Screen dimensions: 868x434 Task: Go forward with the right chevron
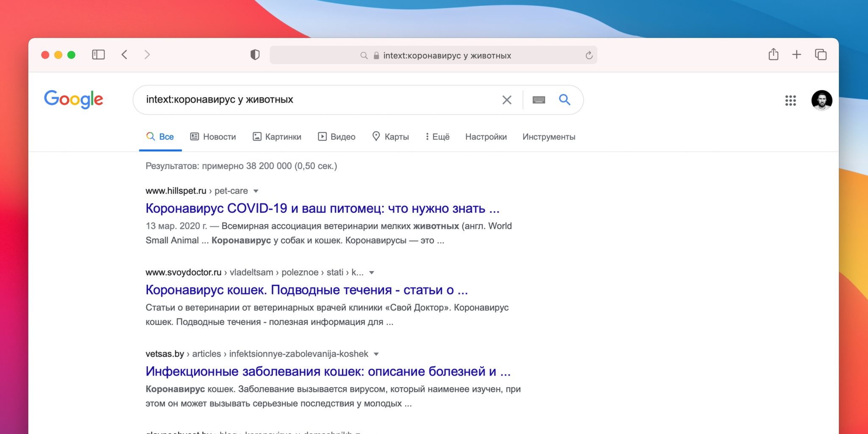pos(147,55)
